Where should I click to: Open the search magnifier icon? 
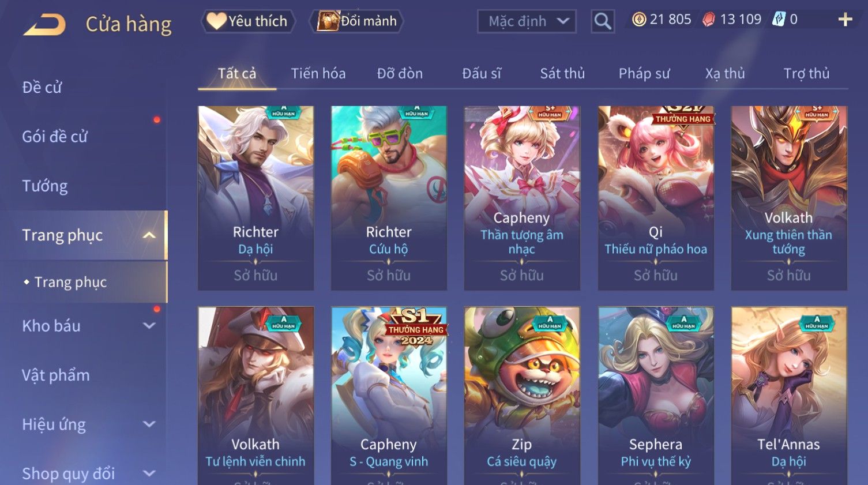[603, 21]
